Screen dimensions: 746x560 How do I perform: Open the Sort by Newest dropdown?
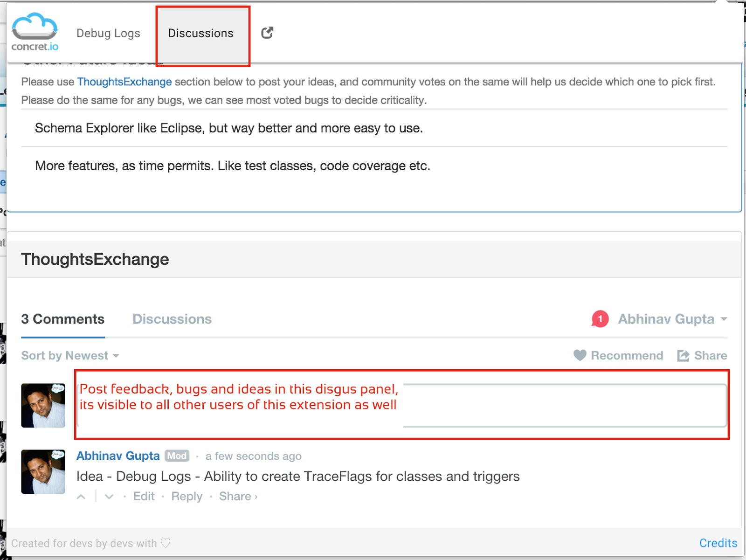[x=70, y=355]
